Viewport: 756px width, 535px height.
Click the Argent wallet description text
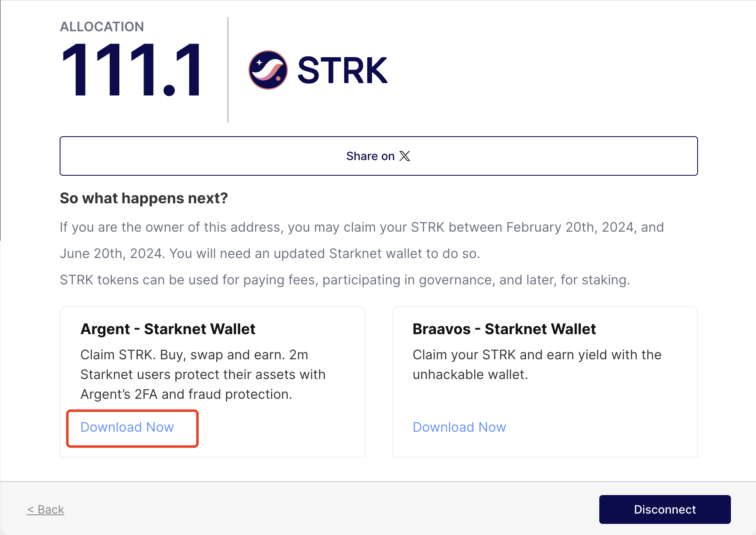(203, 374)
